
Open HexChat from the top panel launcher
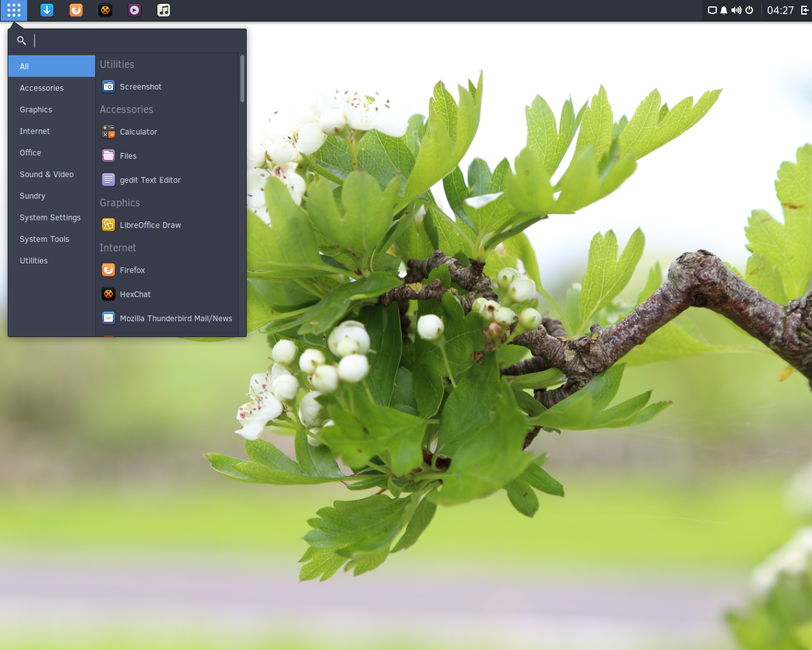click(105, 10)
